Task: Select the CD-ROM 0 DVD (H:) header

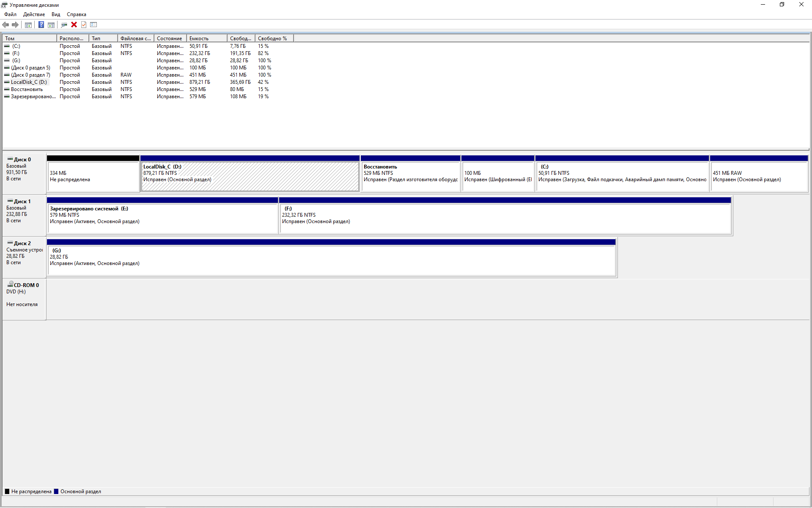Action: [25, 299]
